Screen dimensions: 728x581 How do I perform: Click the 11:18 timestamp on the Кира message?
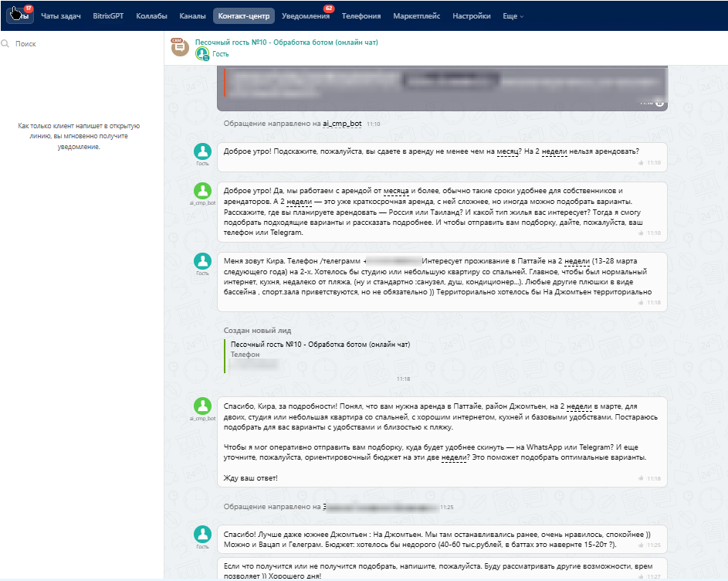[654, 303]
